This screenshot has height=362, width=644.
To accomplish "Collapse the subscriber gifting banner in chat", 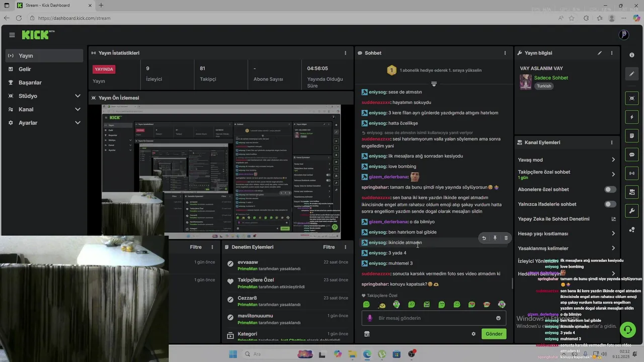I will click(x=434, y=83).
